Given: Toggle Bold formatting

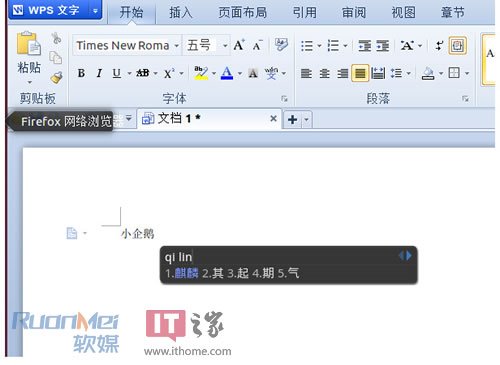Looking at the screenshot, I should (x=81, y=73).
